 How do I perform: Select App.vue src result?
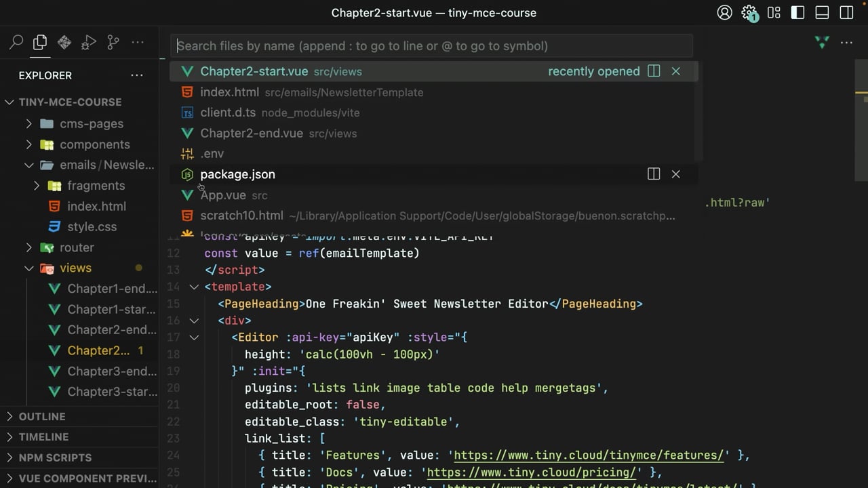[433, 195]
